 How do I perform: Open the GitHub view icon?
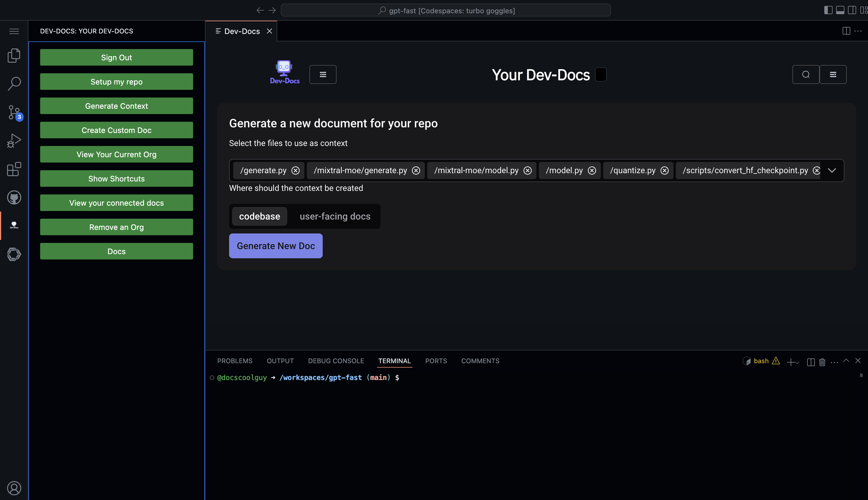[14, 197]
